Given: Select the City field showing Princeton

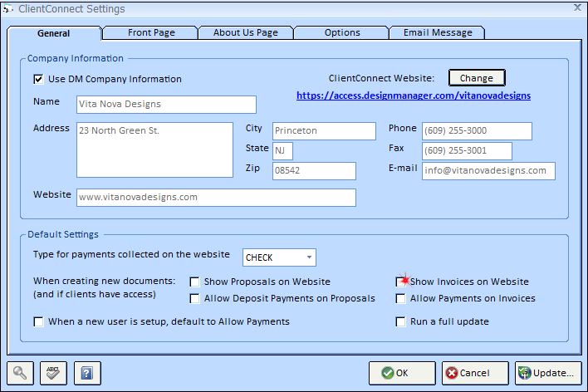Looking at the screenshot, I should tap(324, 131).
